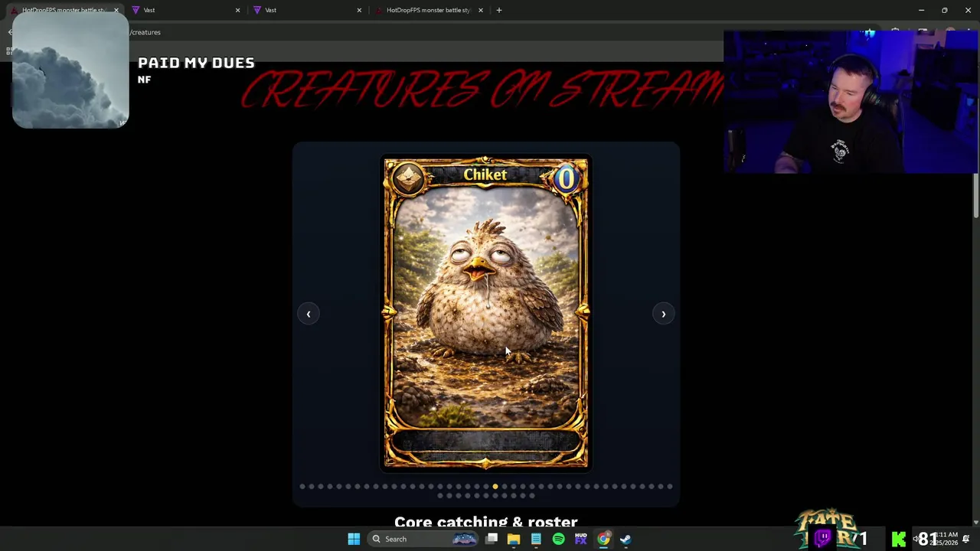Viewport: 980px width, 551px height.
Task: Open the HUD FX app on taskbar
Action: click(580, 539)
